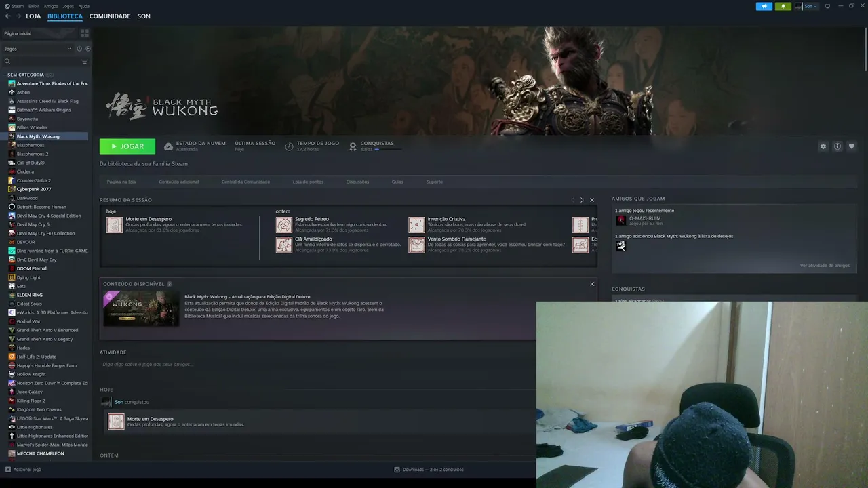The width and height of the screenshot is (868, 488).
Task: Open Segredo Pétreo achievement icon
Action: click(284, 225)
